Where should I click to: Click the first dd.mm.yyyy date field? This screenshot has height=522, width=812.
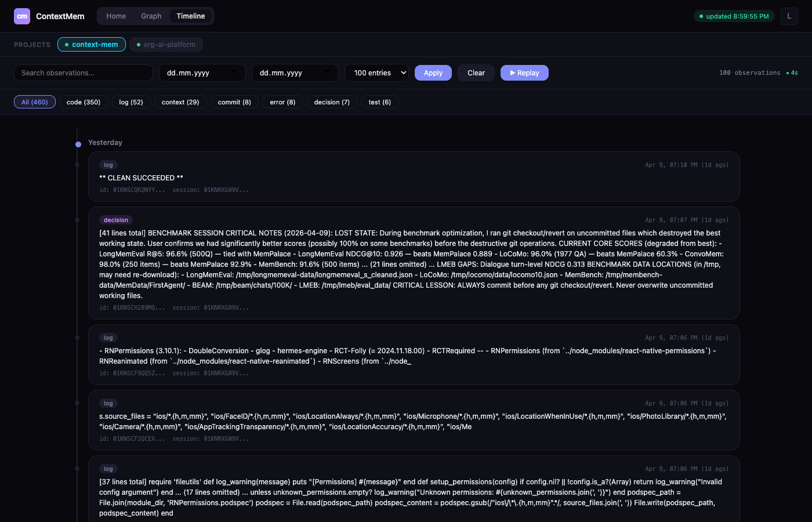[x=202, y=73]
